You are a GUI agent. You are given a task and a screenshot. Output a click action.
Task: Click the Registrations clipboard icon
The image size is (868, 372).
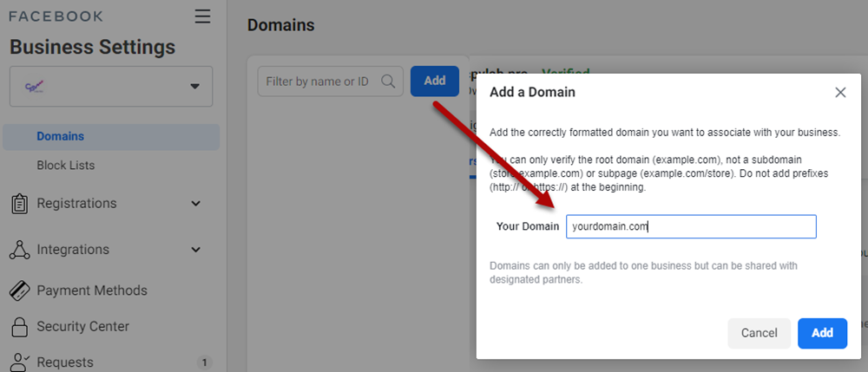[19, 204]
